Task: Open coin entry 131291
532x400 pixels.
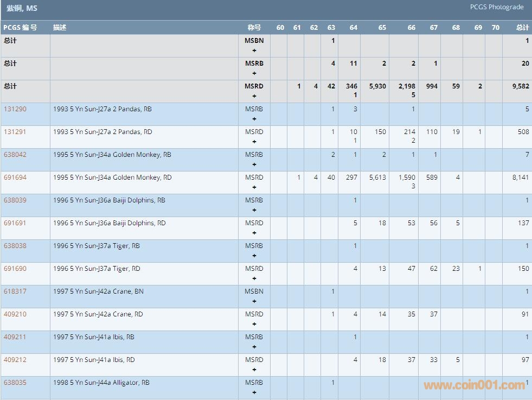Action: click(15, 132)
